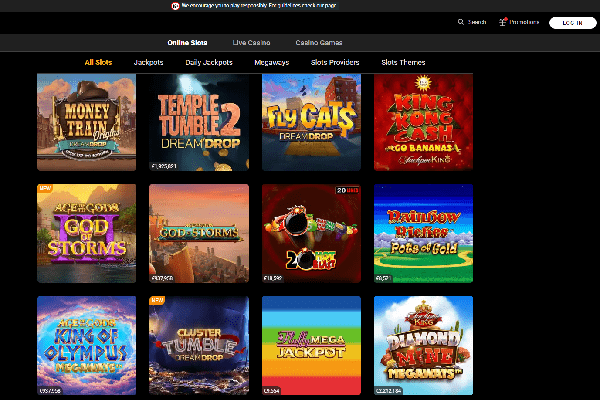Click jackpot amount on Diamond Mine Megaways
600x400 pixels.
(x=389, y=391)
